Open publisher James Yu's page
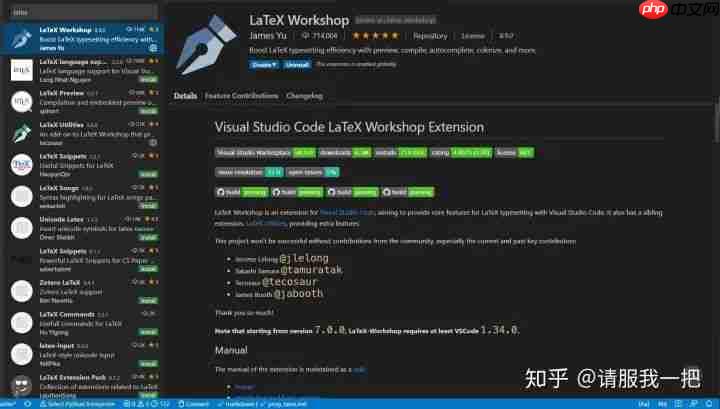 click(268, 35)
